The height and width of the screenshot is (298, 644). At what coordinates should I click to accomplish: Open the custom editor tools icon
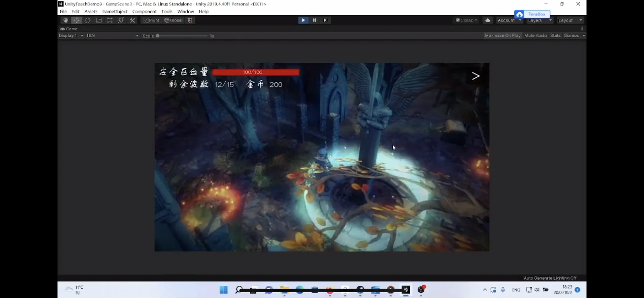[x=132, y=20]
